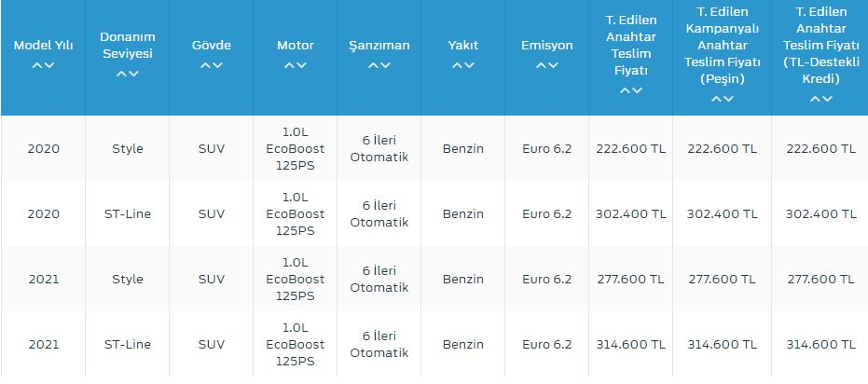This screenshot has height=384, width=868.
Task: Click 314.600 TL in TL-Destekli Kredi column
Action: pyautogui.click(x=820, y=344)
